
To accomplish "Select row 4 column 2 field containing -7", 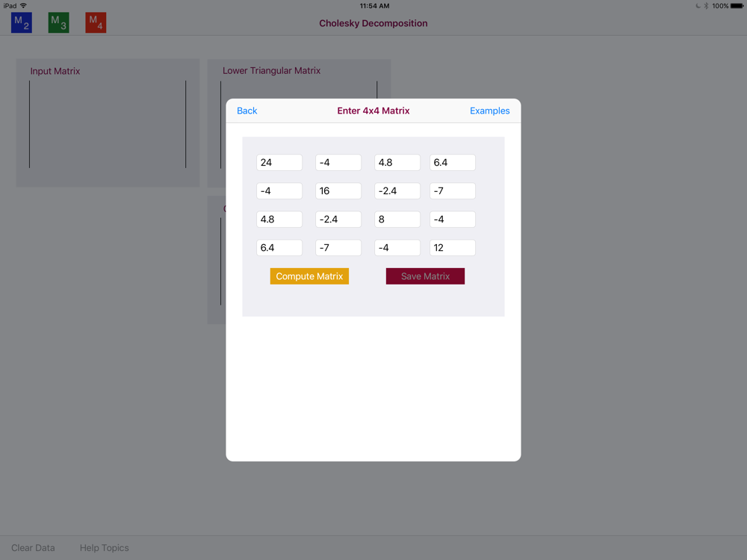I will (x=338, y=248).
